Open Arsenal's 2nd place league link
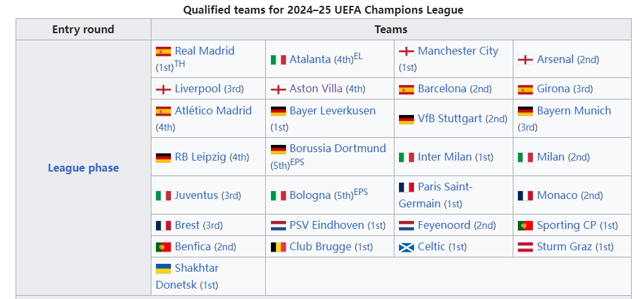The image size is (644, 299). pyautogui.click(x=588, y=60)
